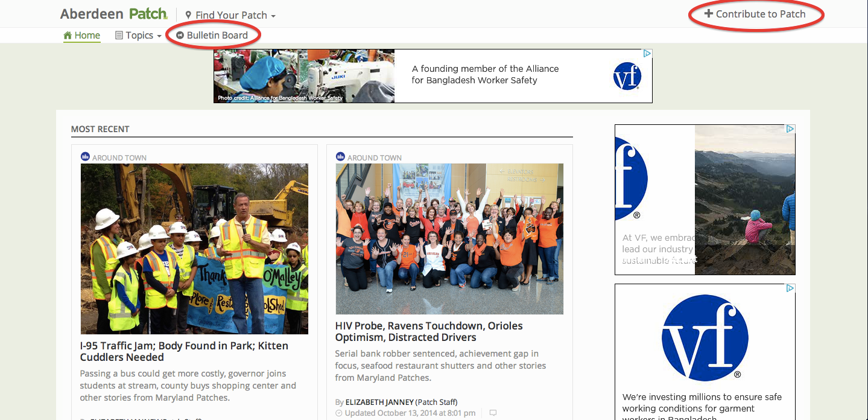The height and width of the screenshot is (420, 868).
Task: Open the Orioles fans group photo
Action: (449, 239)
